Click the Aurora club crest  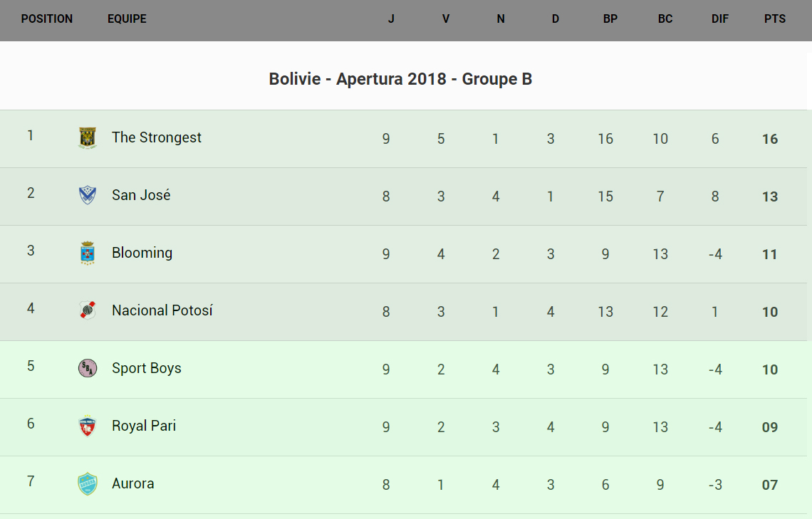click(87, 483)
